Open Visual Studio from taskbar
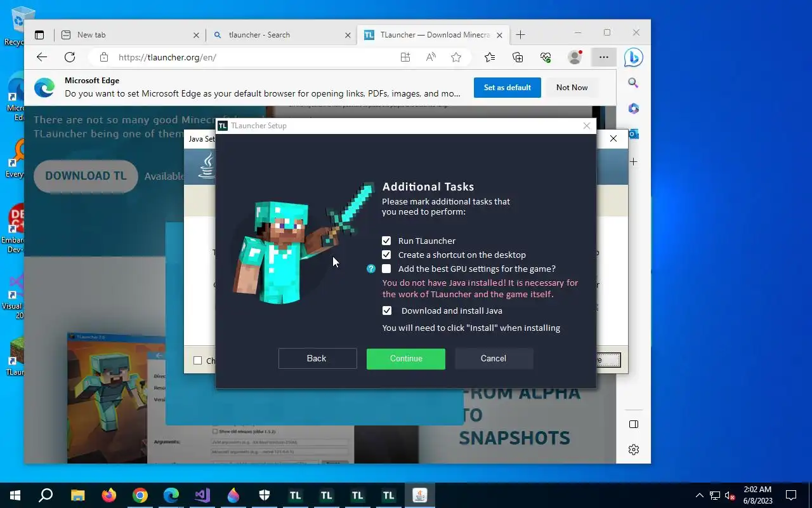This screenshot has height=508, width=812. coord(202,495)
